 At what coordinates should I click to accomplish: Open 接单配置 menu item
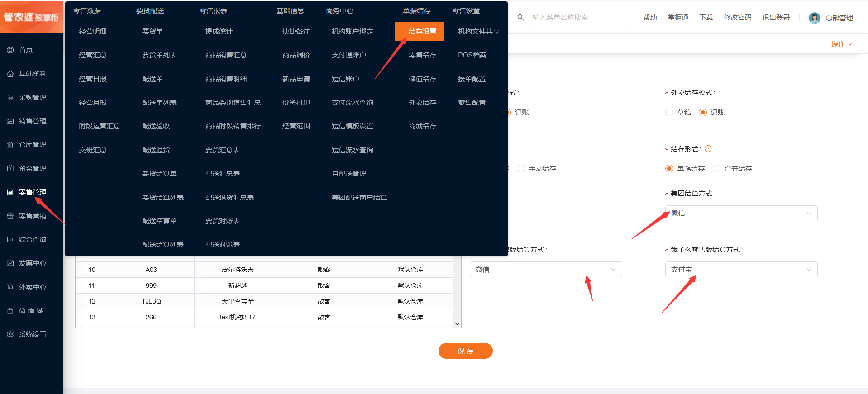point(472,79)
